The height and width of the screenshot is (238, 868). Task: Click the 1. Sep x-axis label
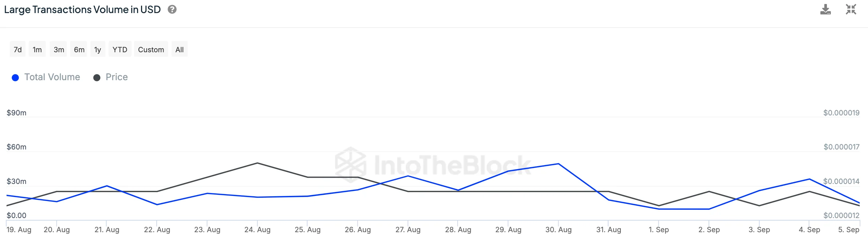pyautogui.click(x=659, y=230)
